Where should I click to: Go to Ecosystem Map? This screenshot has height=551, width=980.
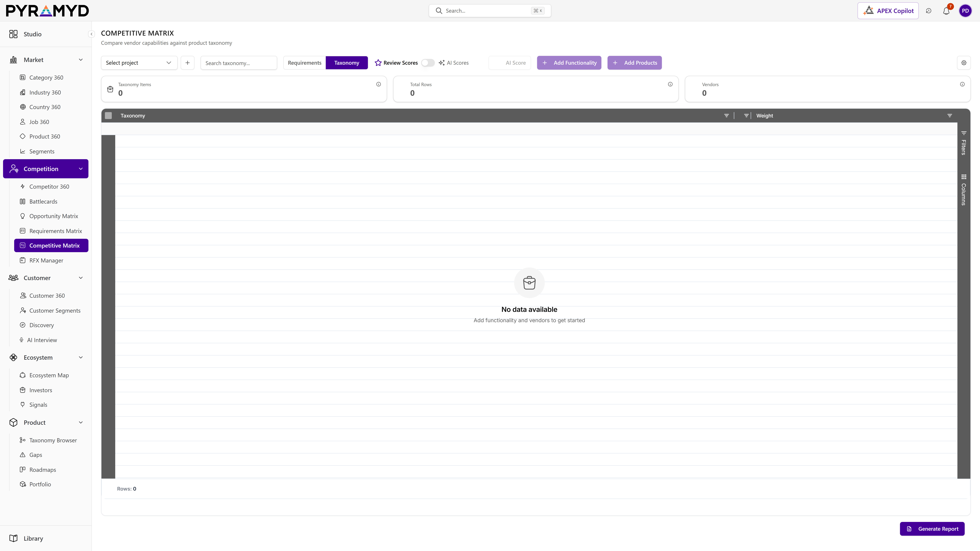[x=49, y=375]
